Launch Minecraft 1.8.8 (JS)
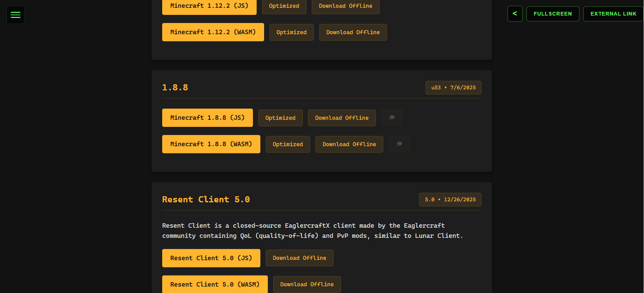This screenshot has width=644, height=293. (207, 118)
